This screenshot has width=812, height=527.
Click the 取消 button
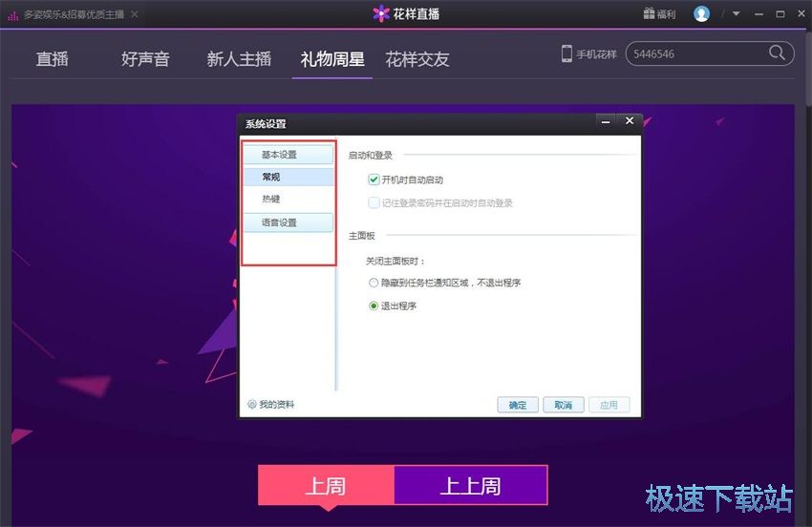coord(564,405)
